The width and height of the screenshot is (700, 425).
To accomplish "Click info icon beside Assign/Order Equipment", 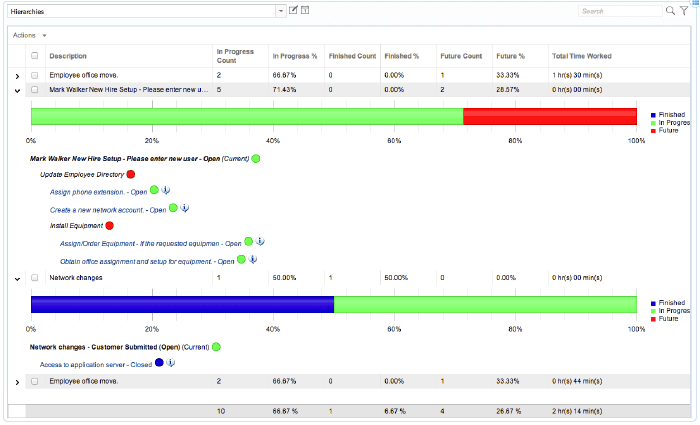I will 260,242.
